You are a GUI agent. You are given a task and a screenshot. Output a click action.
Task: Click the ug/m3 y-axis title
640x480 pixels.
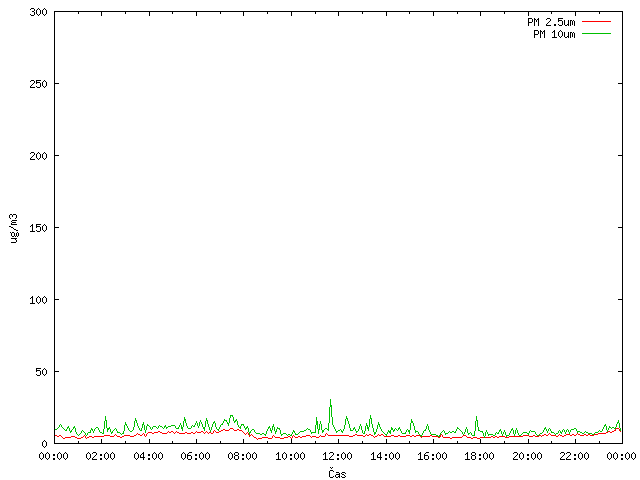(x=13, y=228)
